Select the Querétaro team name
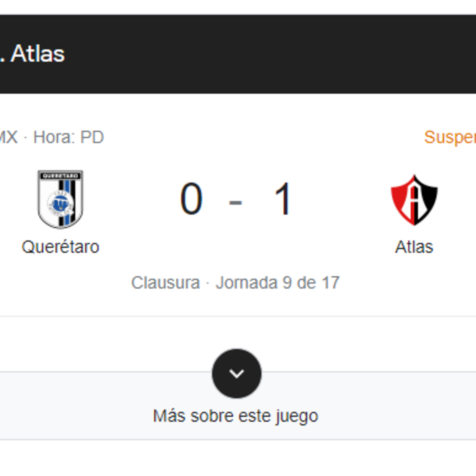 [x=60, y=247]
